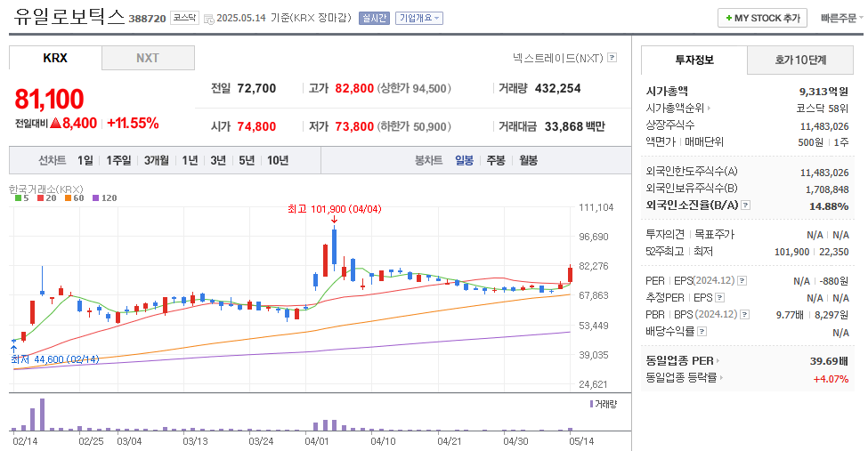Open the help icon beside 추정PER EPS
The height and width of the screenshot is (451, 868).
coord(719,298)
